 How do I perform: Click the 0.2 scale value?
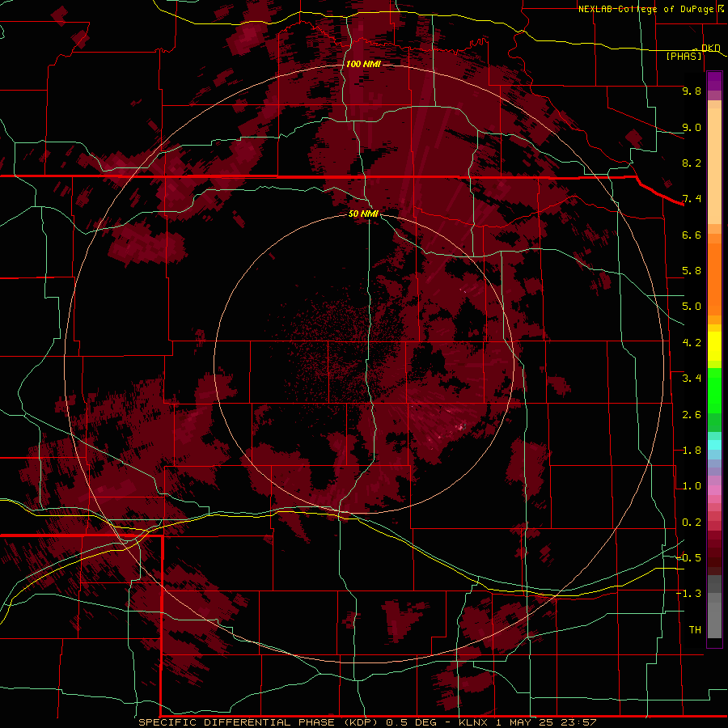point(692,523)
